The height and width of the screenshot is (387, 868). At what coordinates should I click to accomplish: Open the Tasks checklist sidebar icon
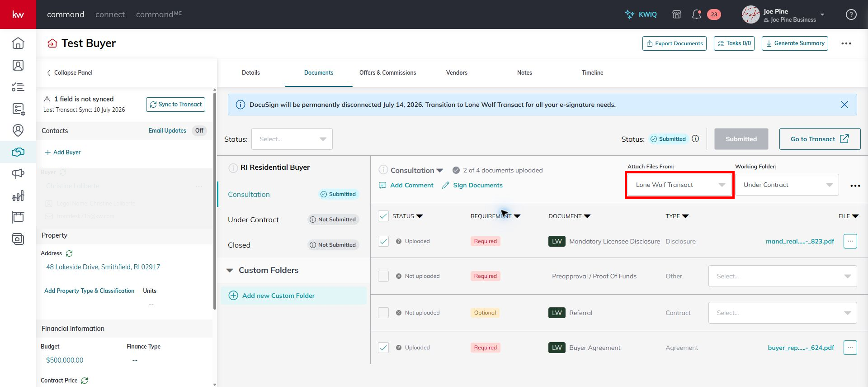(18, 87)
